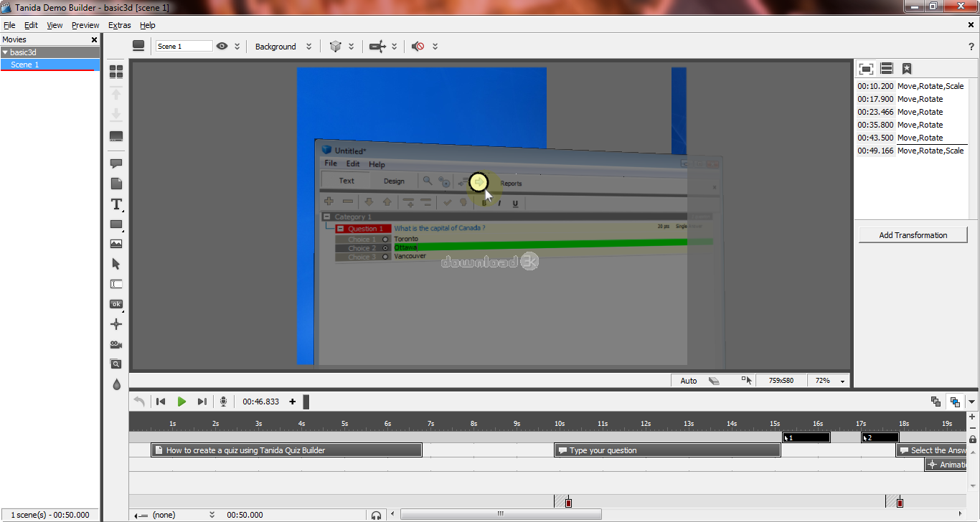Jump to the next frame marker
This screenshot has width=980, height=522.
coord(202,402)
